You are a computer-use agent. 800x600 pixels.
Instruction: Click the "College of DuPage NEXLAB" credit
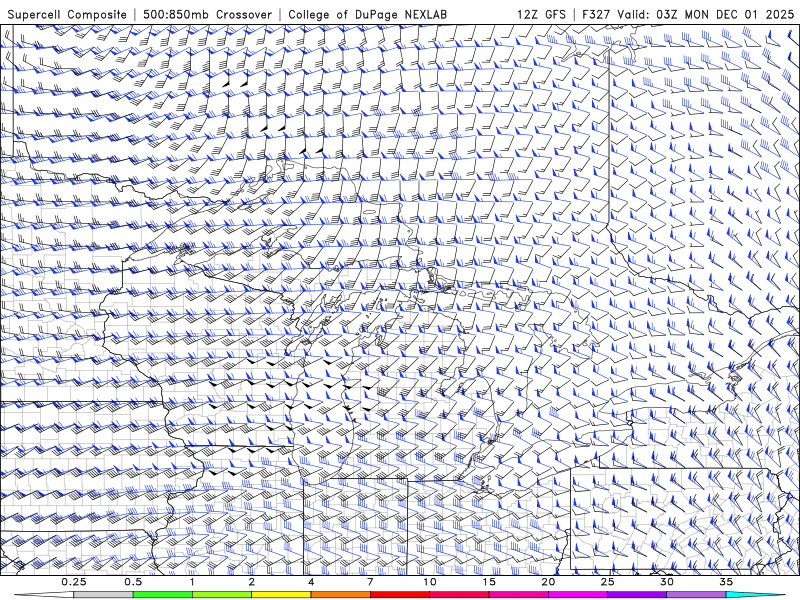point(367,14)
